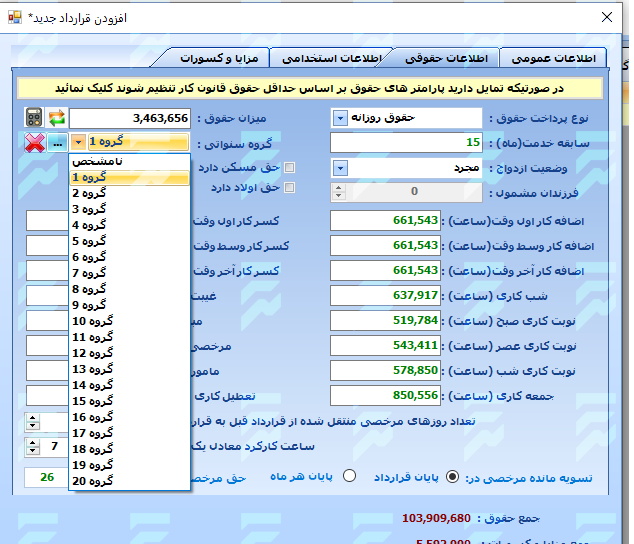Click the calculator icon beside salary amount

click(x=33, y=118)
